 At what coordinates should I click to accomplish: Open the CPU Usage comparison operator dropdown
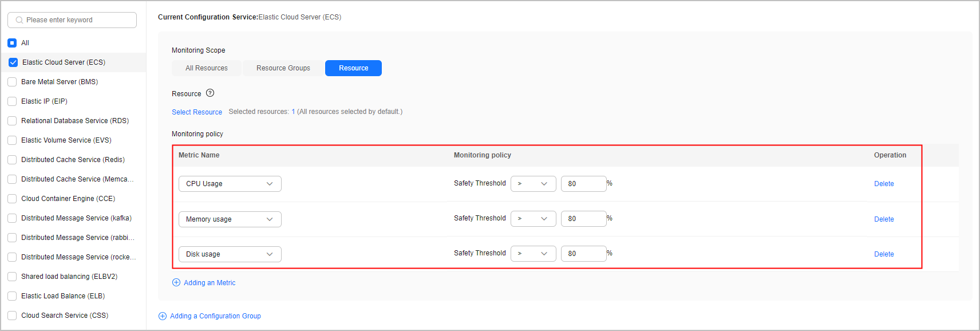coord(534,184)
